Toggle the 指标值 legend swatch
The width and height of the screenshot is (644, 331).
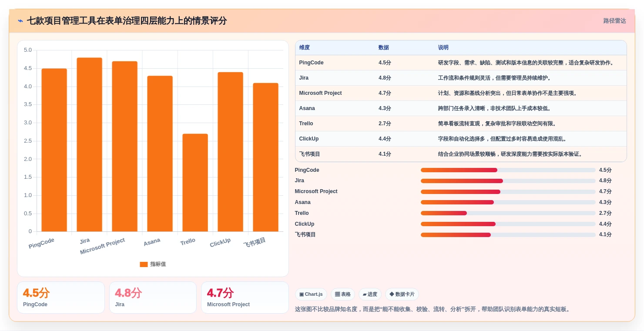click(144, 264)
